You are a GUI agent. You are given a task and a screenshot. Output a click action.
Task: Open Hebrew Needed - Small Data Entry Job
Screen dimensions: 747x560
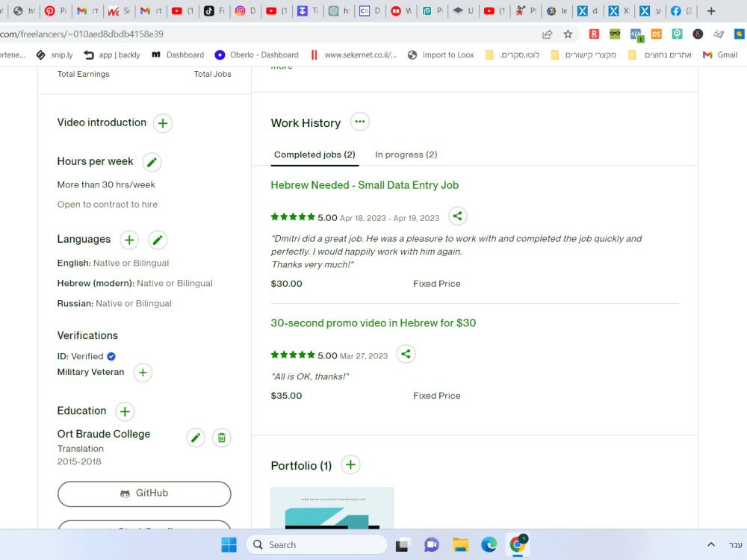click(365, 185)
